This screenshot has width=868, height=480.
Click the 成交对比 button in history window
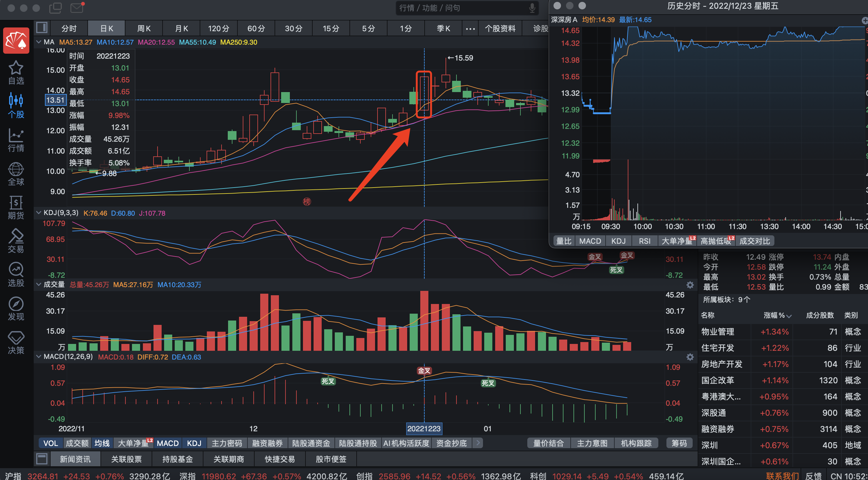[754, 241]
